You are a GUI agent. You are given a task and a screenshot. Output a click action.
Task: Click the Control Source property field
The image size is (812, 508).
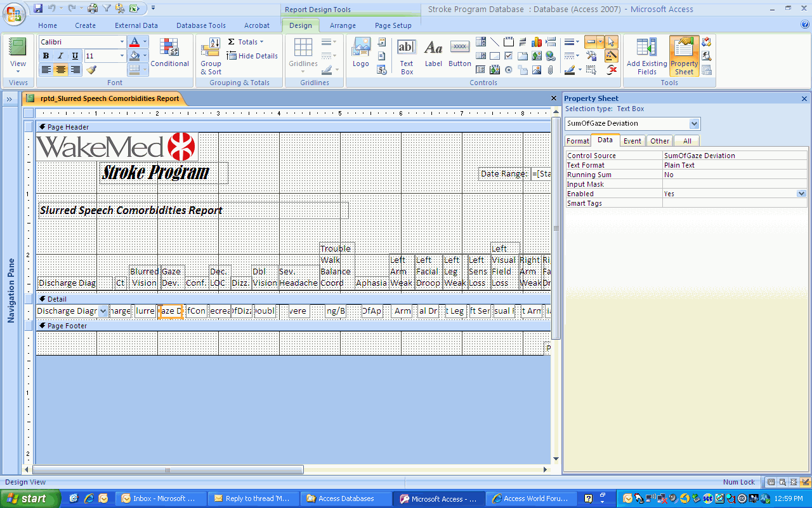(734, 156)
